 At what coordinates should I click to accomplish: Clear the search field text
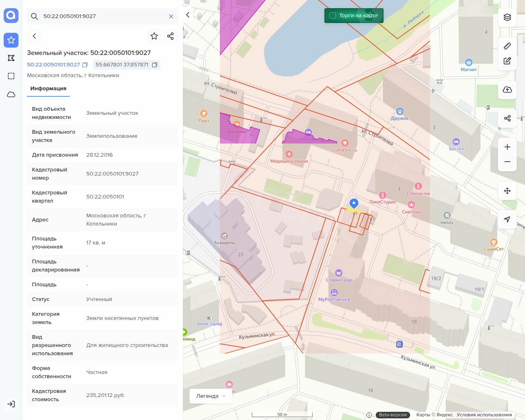coord(171,16)
